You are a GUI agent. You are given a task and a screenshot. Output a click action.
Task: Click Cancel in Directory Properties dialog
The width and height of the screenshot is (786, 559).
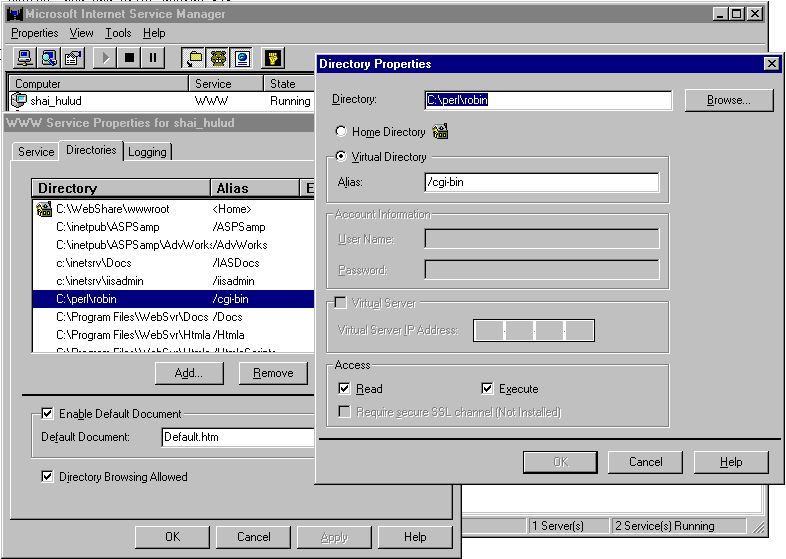(x=646, y=462)
